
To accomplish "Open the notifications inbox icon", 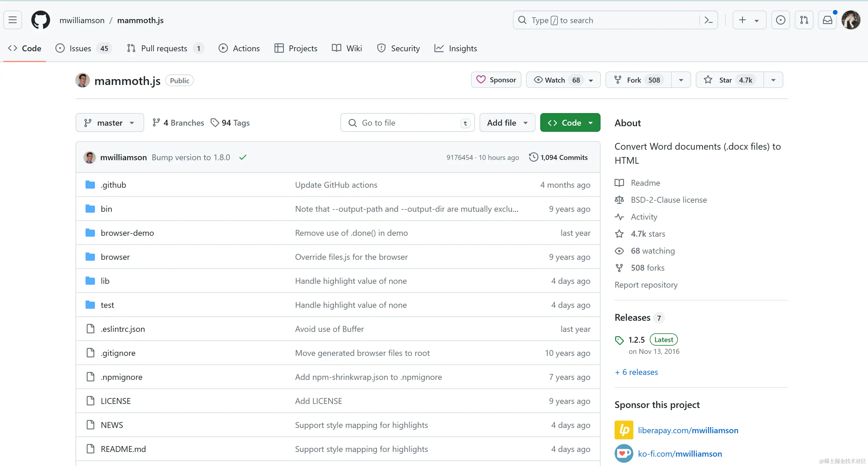I will (827, 20).
